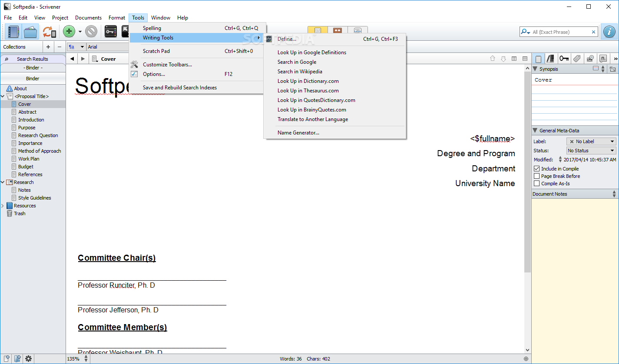
Task: Show the Snapshots camera pane
Action: pyautogui.click(x=590, y=59)
